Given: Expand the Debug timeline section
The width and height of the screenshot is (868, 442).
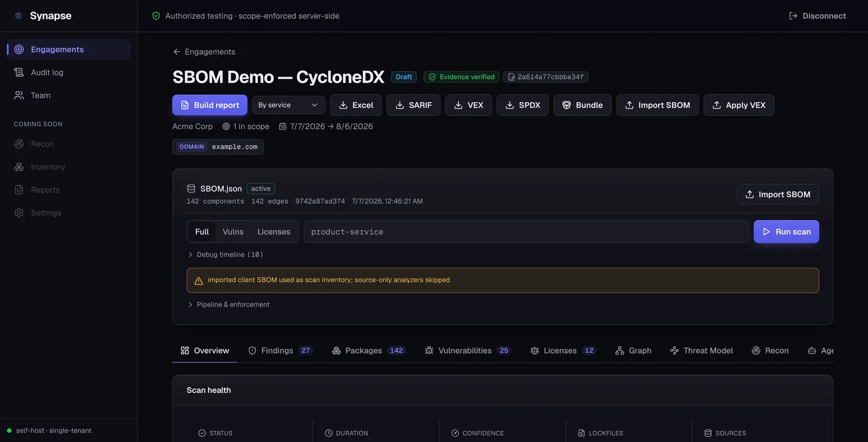Looking at the screenshot, I should pos(225,255).
